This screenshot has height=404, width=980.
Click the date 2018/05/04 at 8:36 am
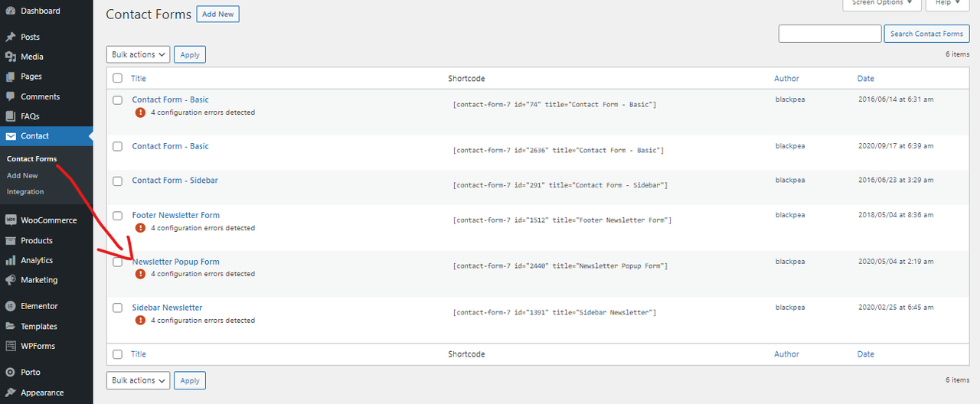click(896, 215)
